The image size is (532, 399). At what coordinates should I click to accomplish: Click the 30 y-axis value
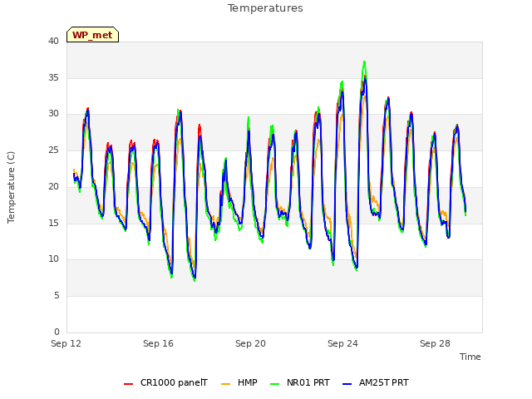click(53, 114)
